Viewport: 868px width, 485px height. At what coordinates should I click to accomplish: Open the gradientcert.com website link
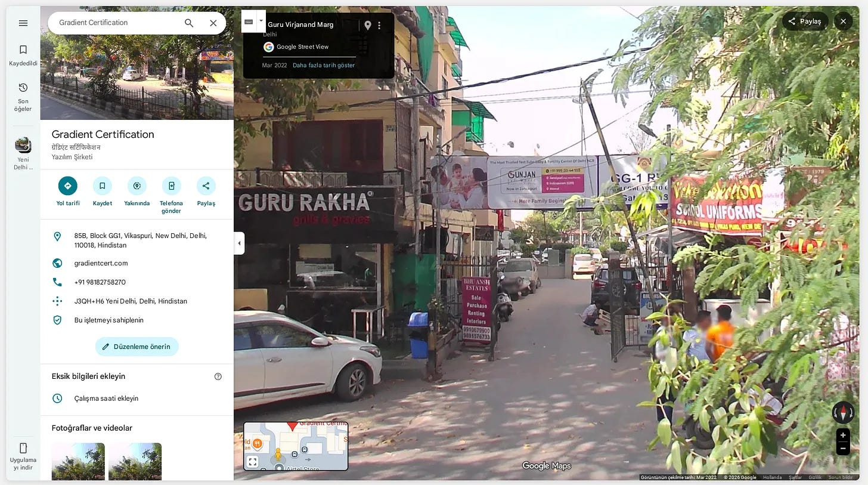pyautogui.click(x=101, y=263)
